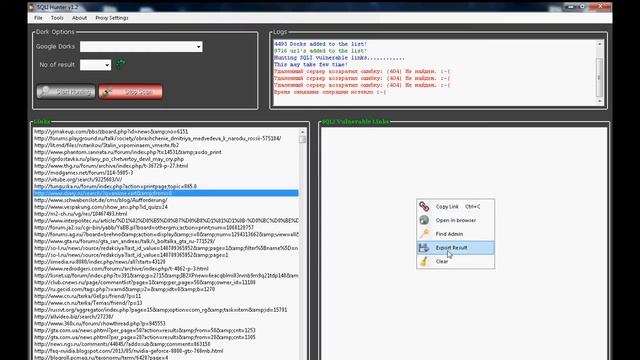Select the www.schwabenslot.de blog link
The width and height of the screenshot is (640, 360).
pos(166,200)
